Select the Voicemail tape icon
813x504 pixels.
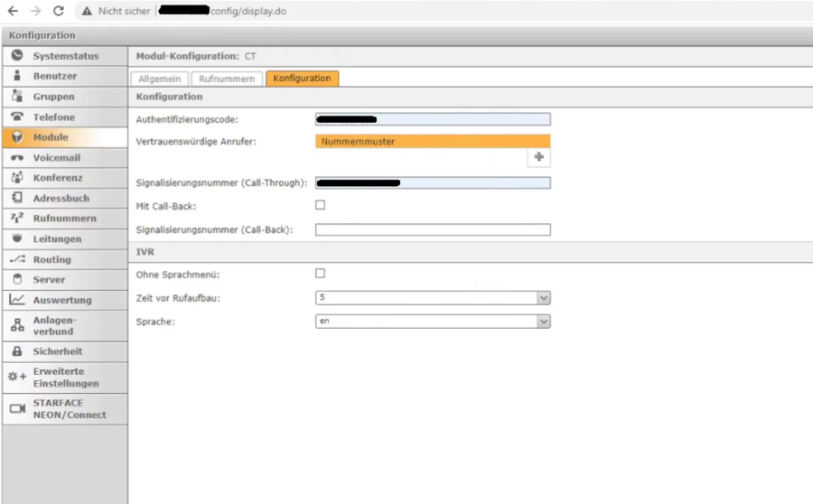click(17, 158)
